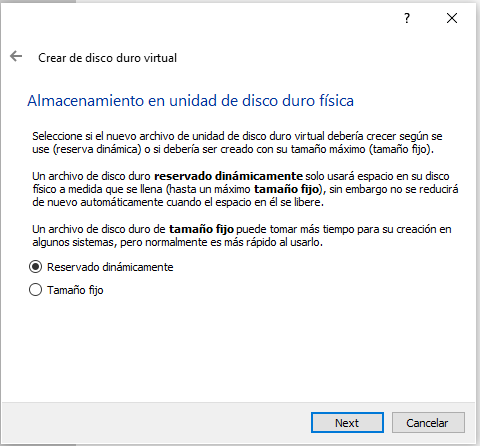This screenshot has height=446, width=480.
Task: Choose the Tamaño fijo radio button
Action: (x=35, y=290)
